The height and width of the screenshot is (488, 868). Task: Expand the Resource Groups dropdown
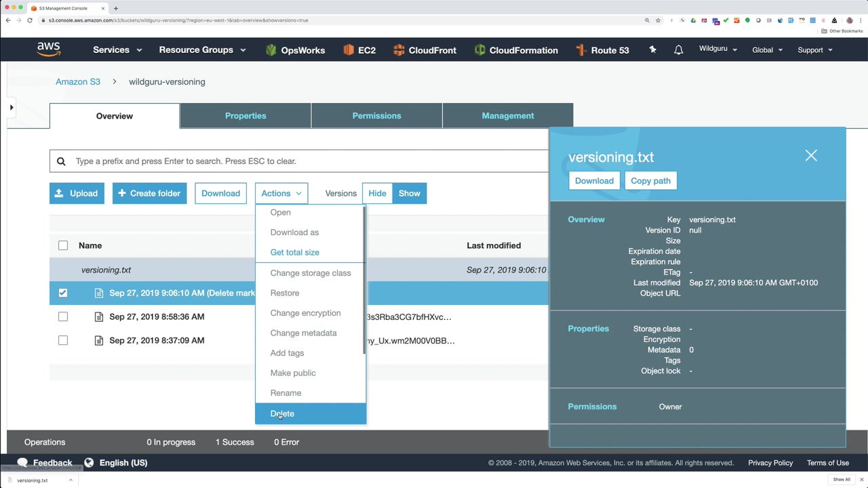(202, 49)
